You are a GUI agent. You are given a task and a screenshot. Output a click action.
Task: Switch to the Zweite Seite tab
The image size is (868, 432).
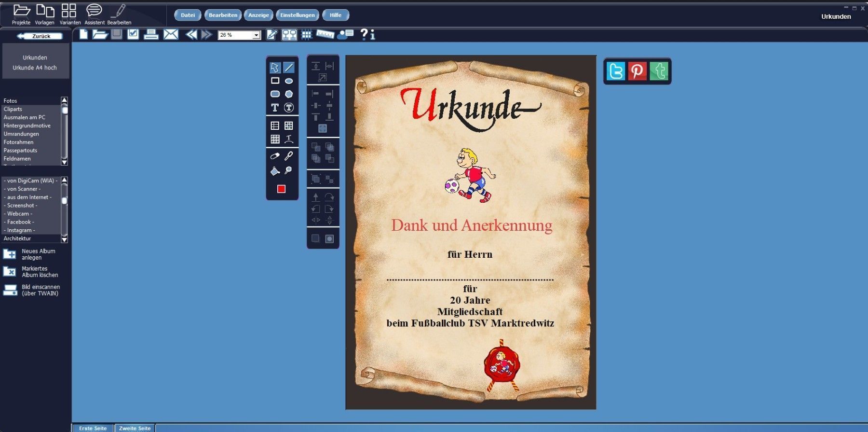tap(135, 428)
